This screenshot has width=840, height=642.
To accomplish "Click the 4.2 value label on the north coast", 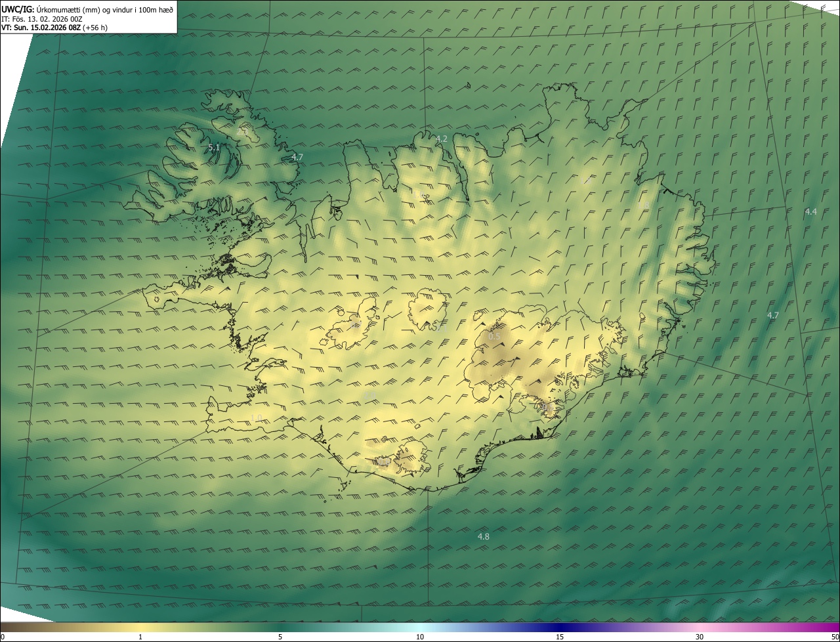I will [442, 139].
